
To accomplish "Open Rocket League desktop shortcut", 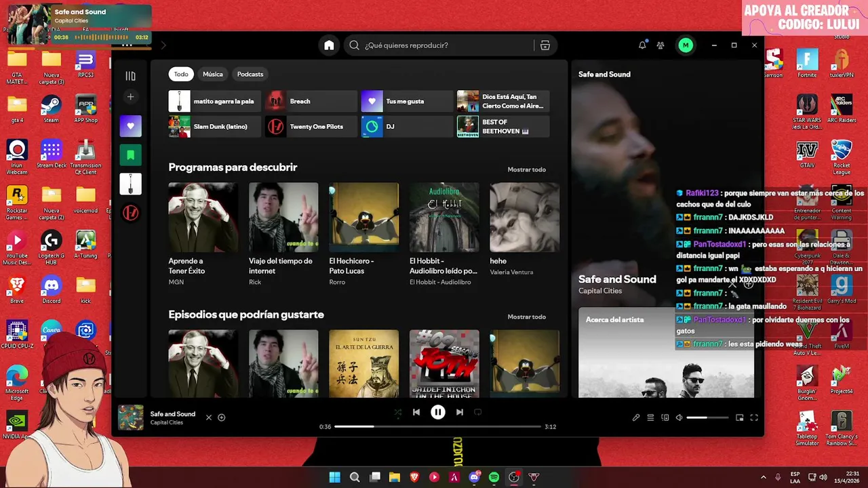I will pyautogui.click(x=842, y=158).
